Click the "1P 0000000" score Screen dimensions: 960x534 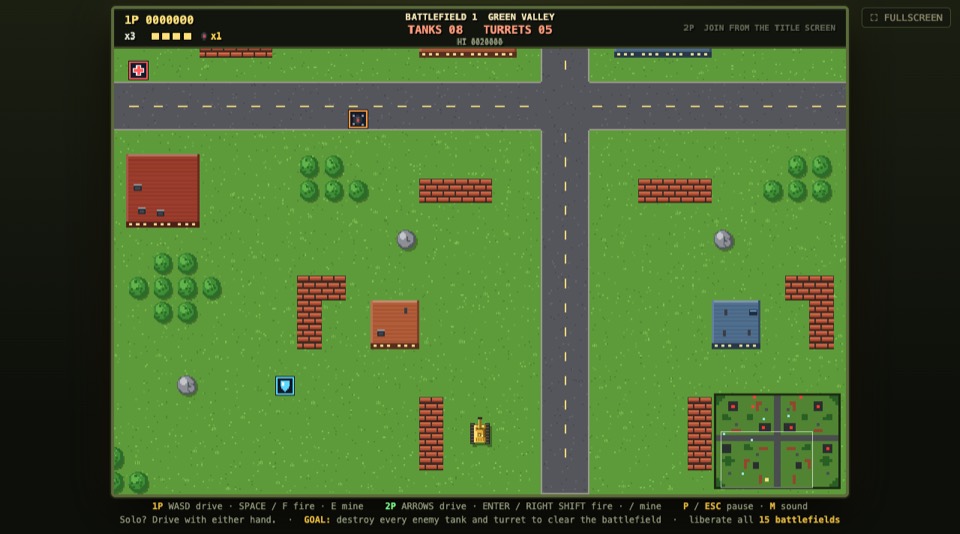click(159, 20)
